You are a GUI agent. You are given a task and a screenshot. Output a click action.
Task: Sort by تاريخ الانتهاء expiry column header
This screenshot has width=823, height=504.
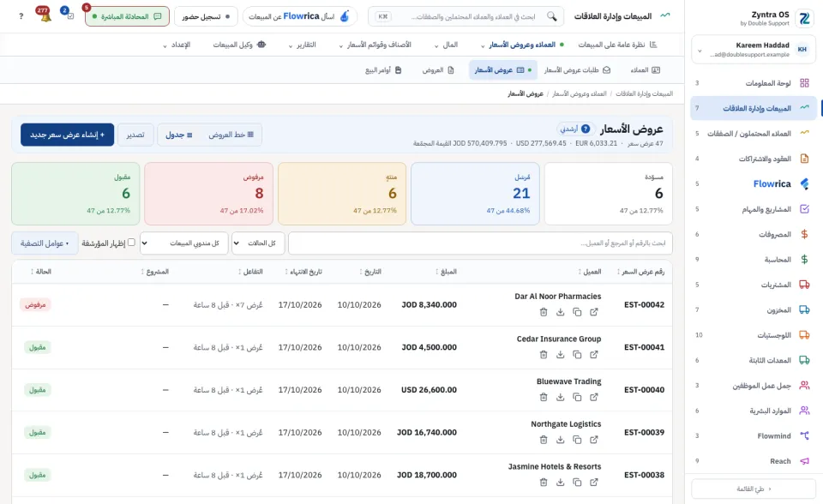click(303, 272)
